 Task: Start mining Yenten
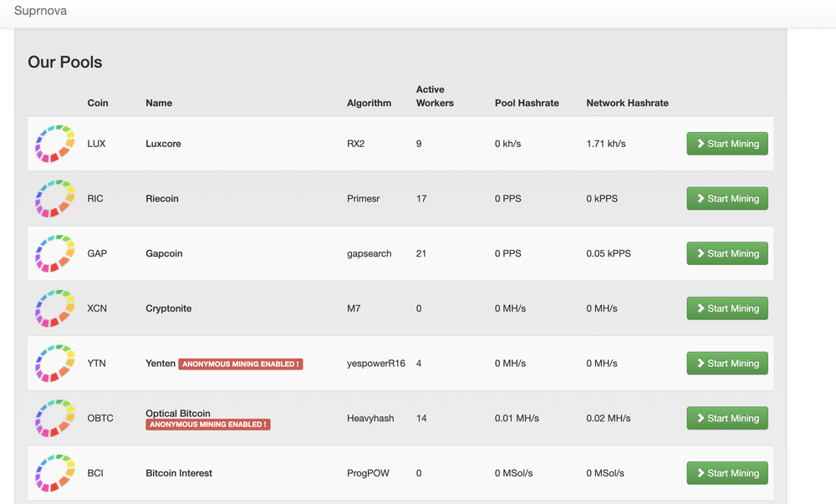tap(727, 363)
